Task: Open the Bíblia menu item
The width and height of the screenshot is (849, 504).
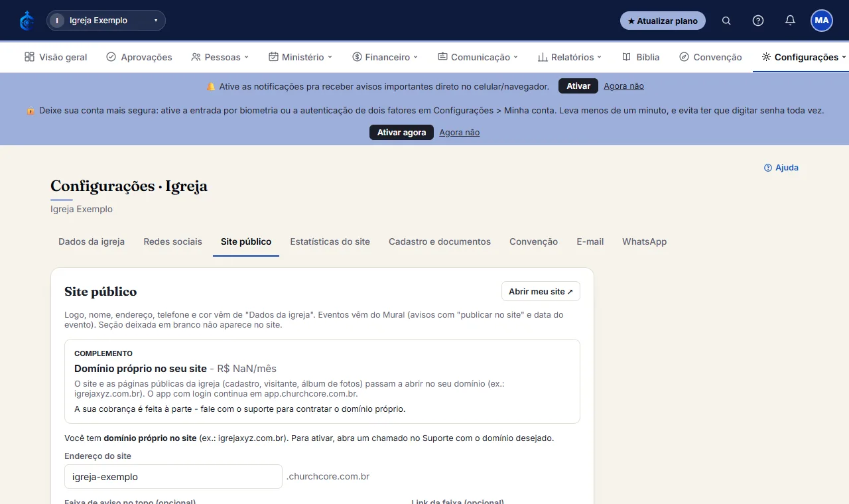Action: [641, 57]
